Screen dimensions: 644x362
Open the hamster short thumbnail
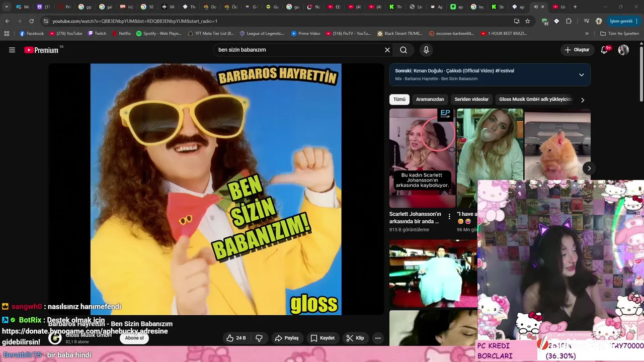coord(557,144)
